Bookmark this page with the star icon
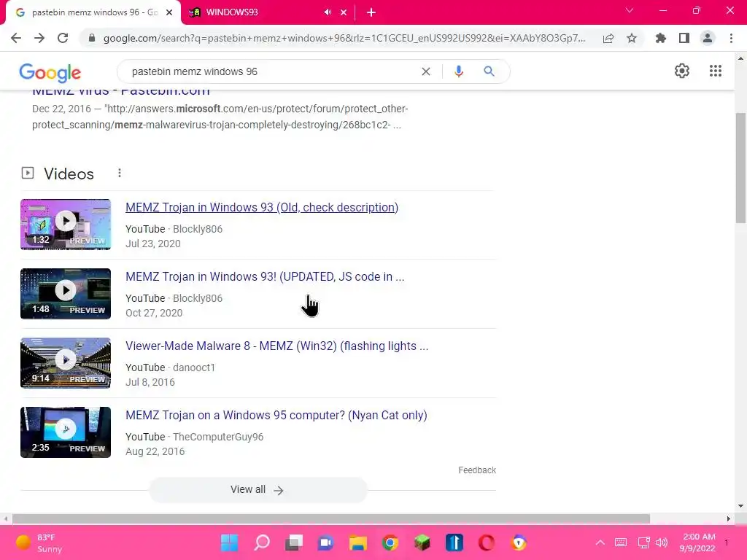Viewport: 747px width, 560px height. pos(632,38)
